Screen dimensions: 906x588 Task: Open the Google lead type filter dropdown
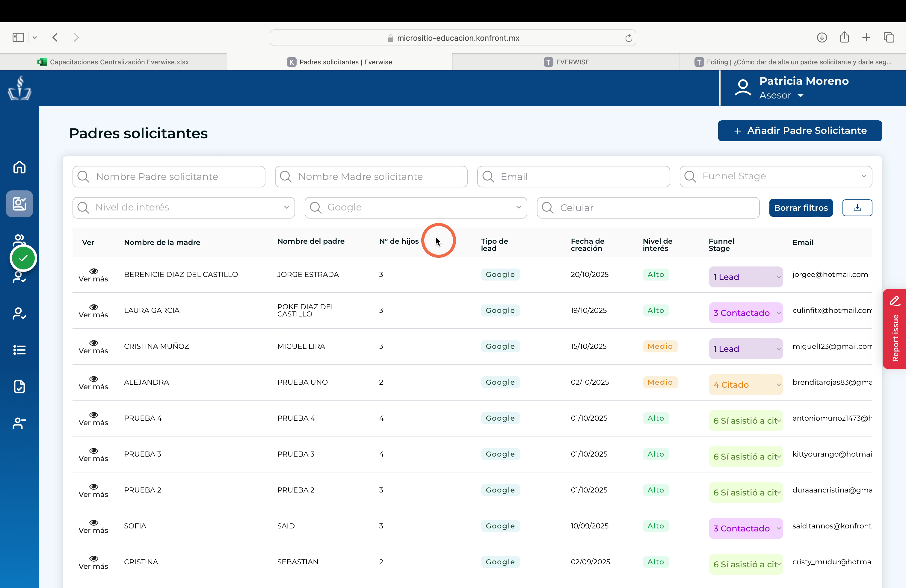[416, 208]
